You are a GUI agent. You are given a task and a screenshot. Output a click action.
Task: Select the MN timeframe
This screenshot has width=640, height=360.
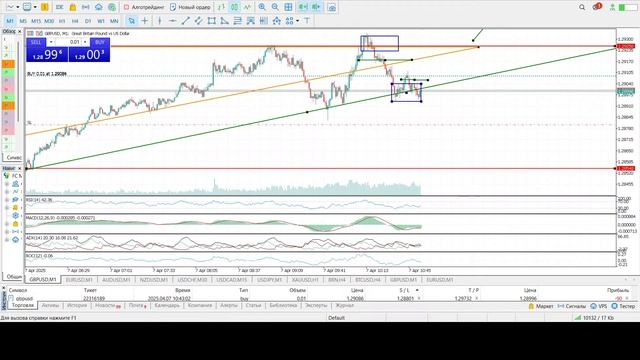pos(114,20)
